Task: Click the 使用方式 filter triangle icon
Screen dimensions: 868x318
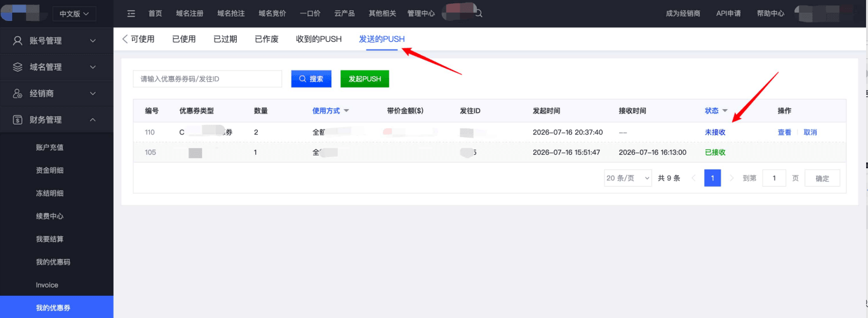Action: [346, 110]
